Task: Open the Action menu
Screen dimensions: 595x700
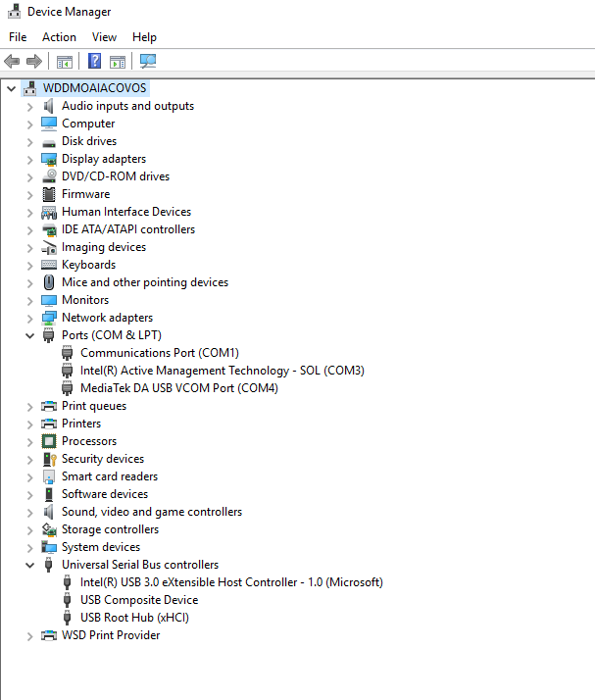Action: 59,37
